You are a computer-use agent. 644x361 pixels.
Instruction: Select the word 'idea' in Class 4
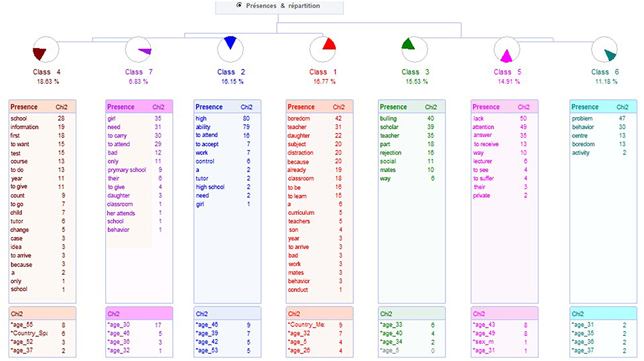(16, 247)
